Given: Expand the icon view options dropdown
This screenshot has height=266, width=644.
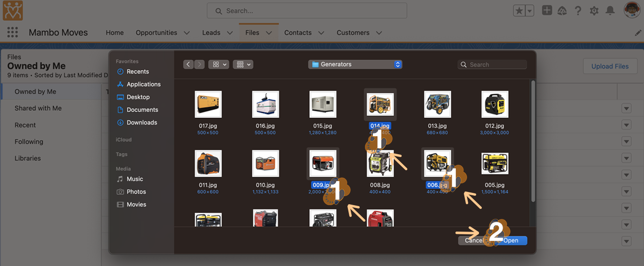Looking at the screenshot, I should (219, 64).
